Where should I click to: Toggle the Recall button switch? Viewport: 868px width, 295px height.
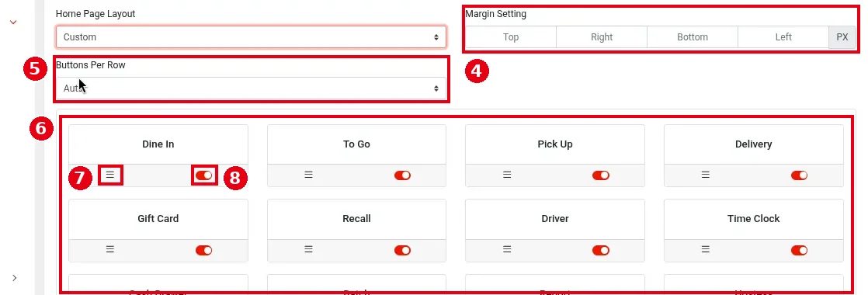[x=402, y=250]
